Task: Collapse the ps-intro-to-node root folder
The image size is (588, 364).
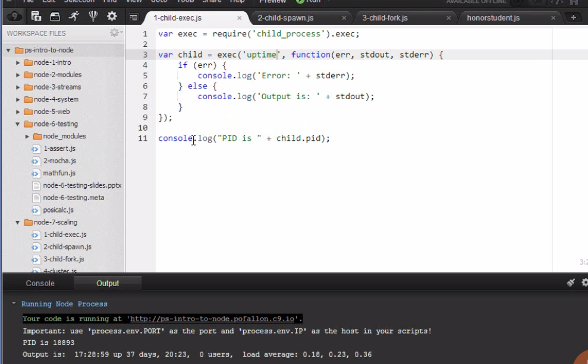Action: click(8, 50)
